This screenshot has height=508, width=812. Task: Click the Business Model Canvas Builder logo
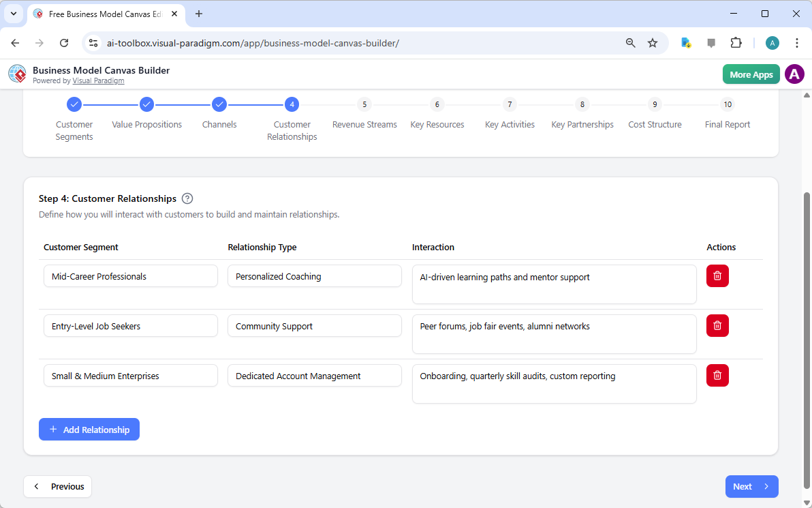click(17, 74)
